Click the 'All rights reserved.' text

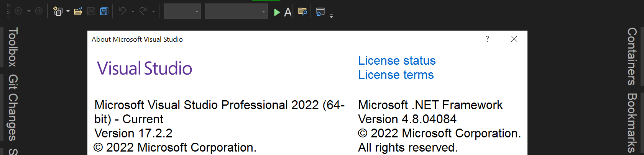408,147
